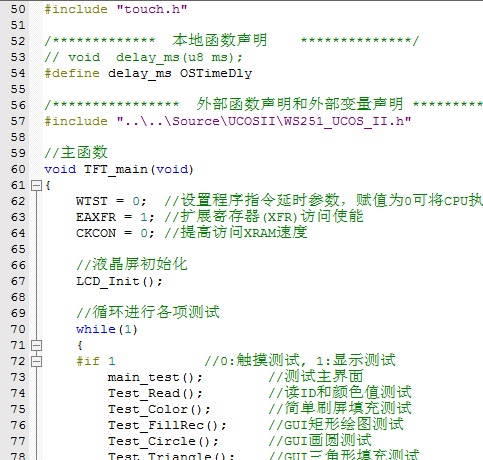Screen dimensions: 483x460
Task: Click the CKCON = 0; statement
Action: 115,233
